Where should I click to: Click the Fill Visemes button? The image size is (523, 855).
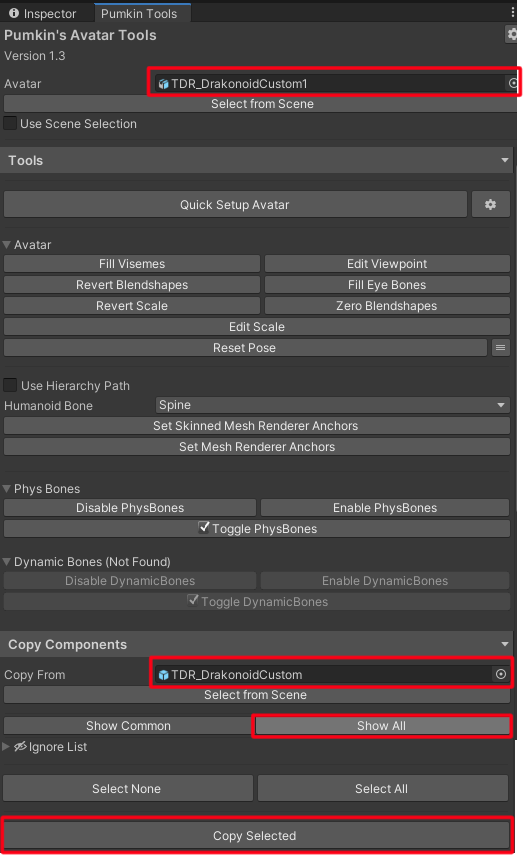coord(132,263)
